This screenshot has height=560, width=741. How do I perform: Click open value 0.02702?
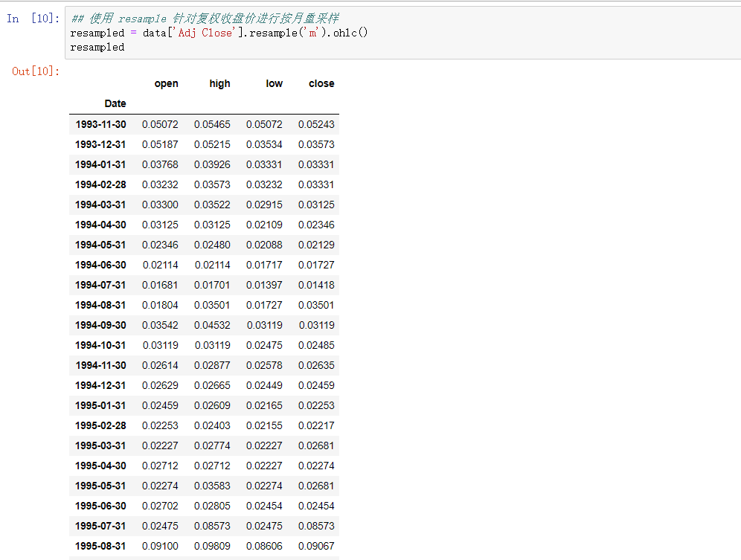[x=160, y=506]
